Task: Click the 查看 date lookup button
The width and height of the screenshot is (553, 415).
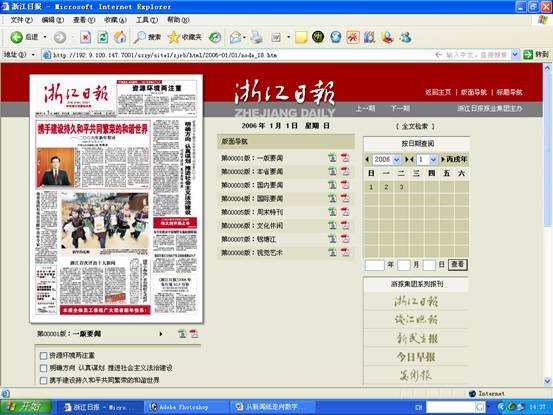Action: tap(458, 265)
